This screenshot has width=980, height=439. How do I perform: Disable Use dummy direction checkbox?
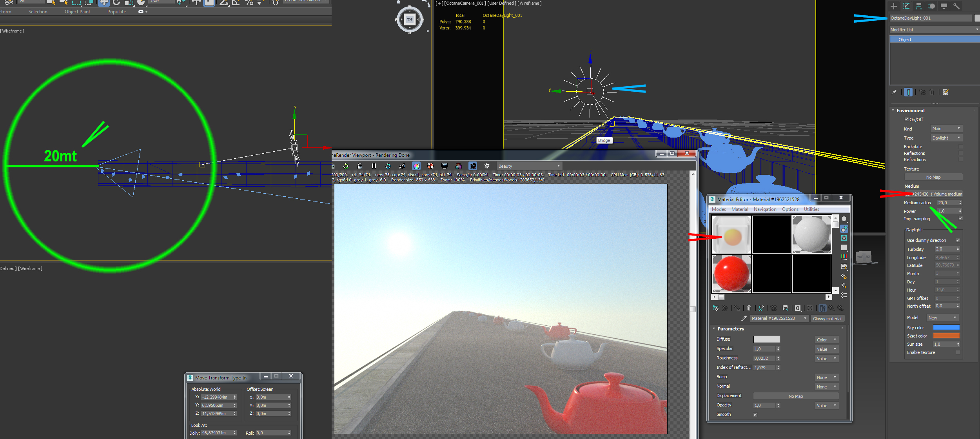958,240
